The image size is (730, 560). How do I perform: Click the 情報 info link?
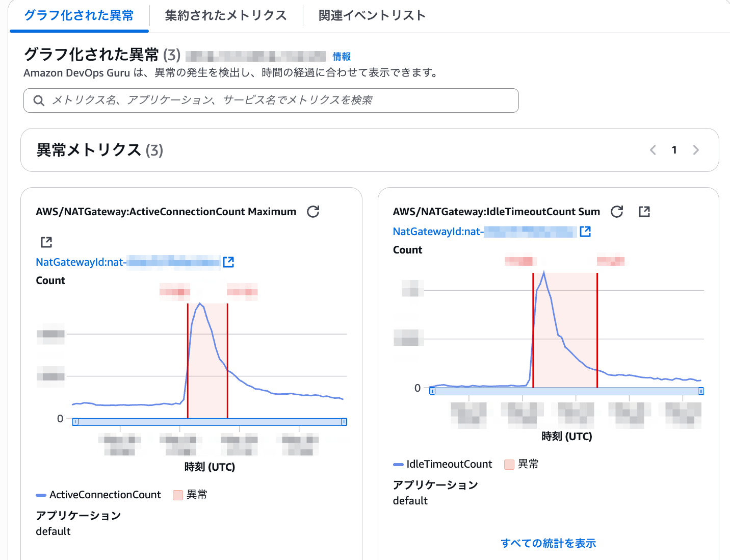(342, 57)
